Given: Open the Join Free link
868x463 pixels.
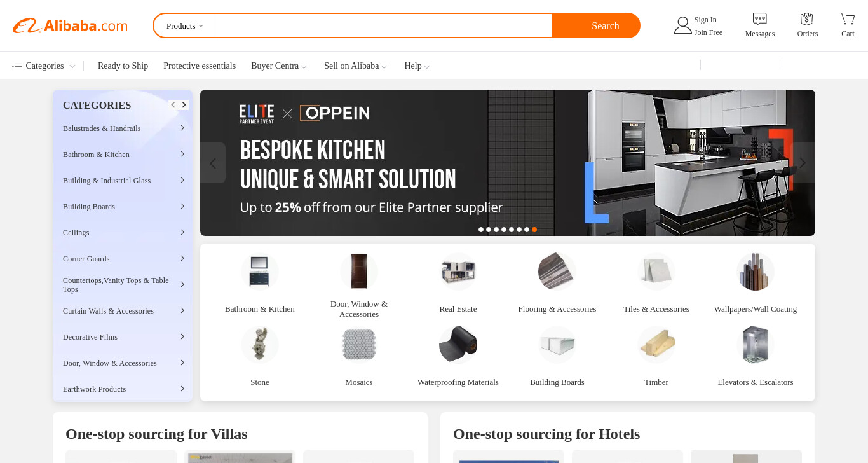Looking at the screenshot, I should tap(708, 32).
